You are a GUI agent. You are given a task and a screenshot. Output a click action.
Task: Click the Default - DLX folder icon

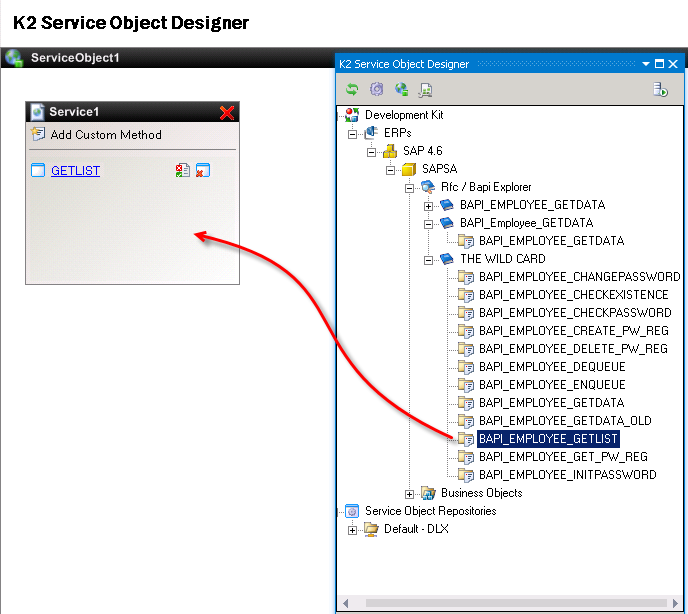(x=371, y=529)
